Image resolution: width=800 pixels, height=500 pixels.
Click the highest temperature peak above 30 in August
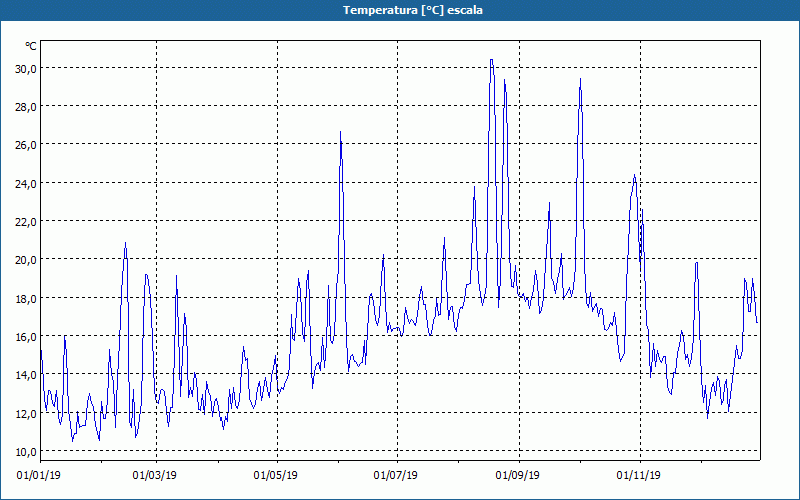click(x=491, y=60)
